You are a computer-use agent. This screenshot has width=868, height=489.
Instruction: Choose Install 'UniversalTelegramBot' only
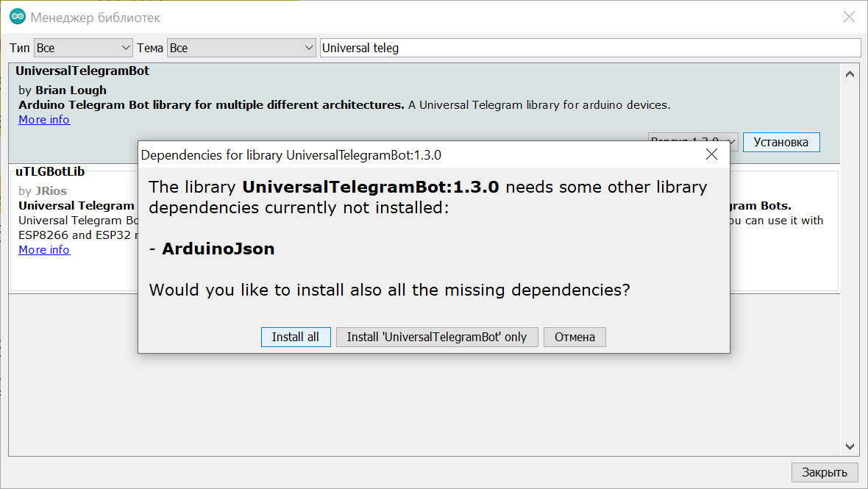point(437,337)
